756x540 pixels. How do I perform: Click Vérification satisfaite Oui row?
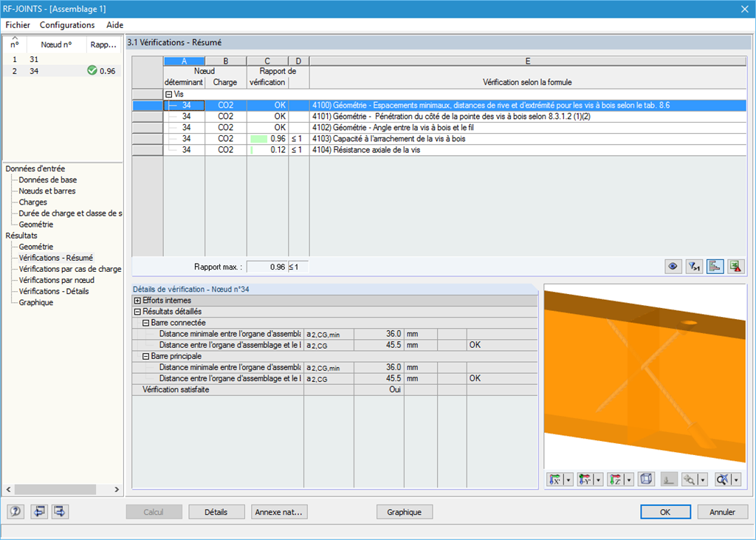coord(334,389)
